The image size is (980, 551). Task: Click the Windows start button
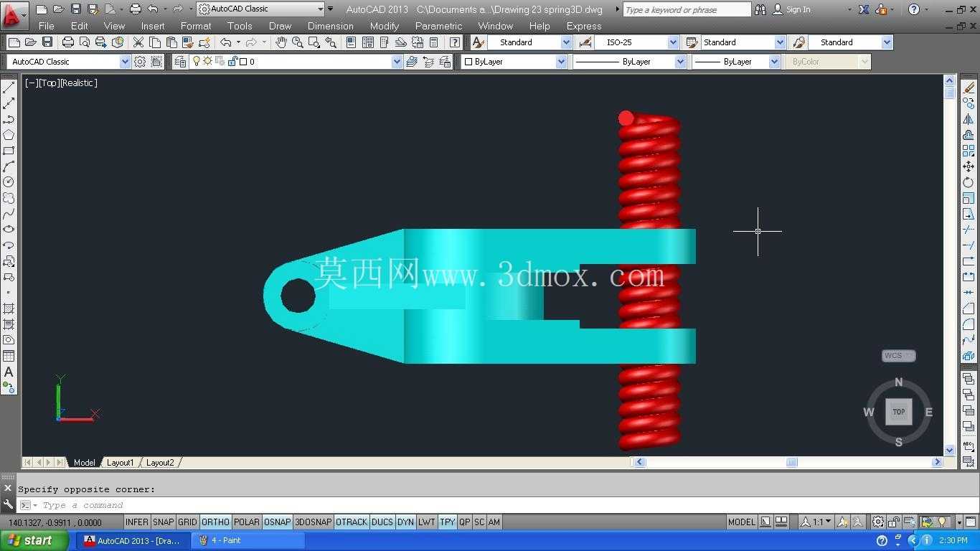click(x=35, y=540)
